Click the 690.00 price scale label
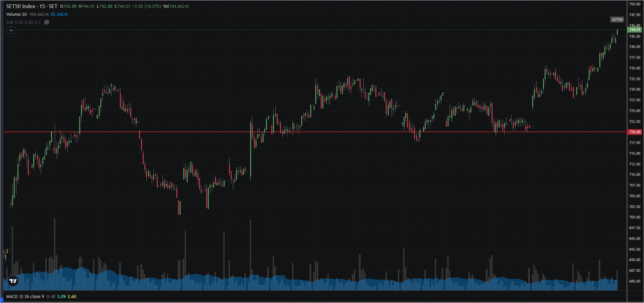Image resolution: width=644 pixels, height=303 pixels. click(635, 260)
